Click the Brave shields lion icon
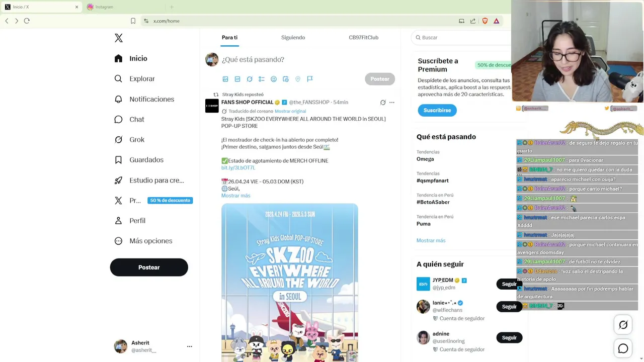 (485, 21)
